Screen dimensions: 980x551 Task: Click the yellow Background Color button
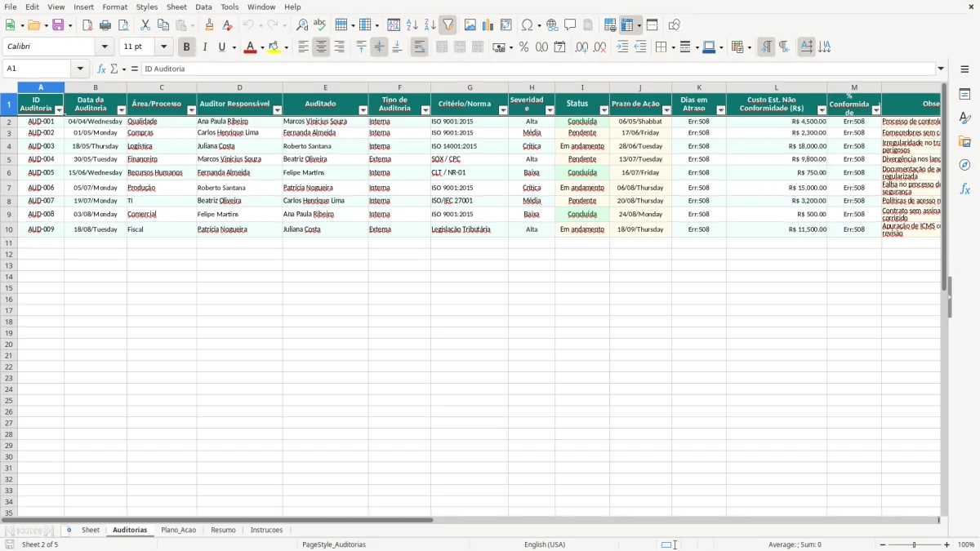274,47
